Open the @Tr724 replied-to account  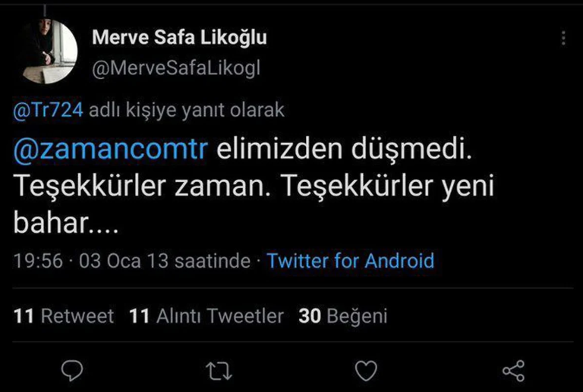[x=48, y=110]
